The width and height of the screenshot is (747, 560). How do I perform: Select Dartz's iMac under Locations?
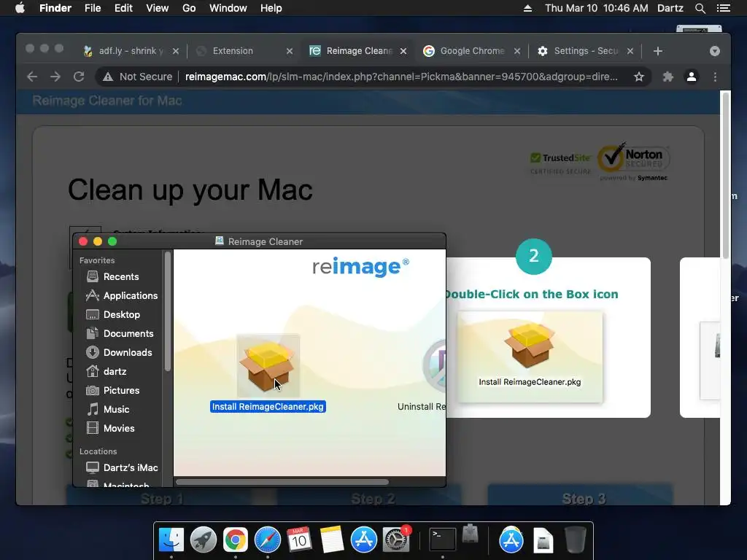(122, 467)
